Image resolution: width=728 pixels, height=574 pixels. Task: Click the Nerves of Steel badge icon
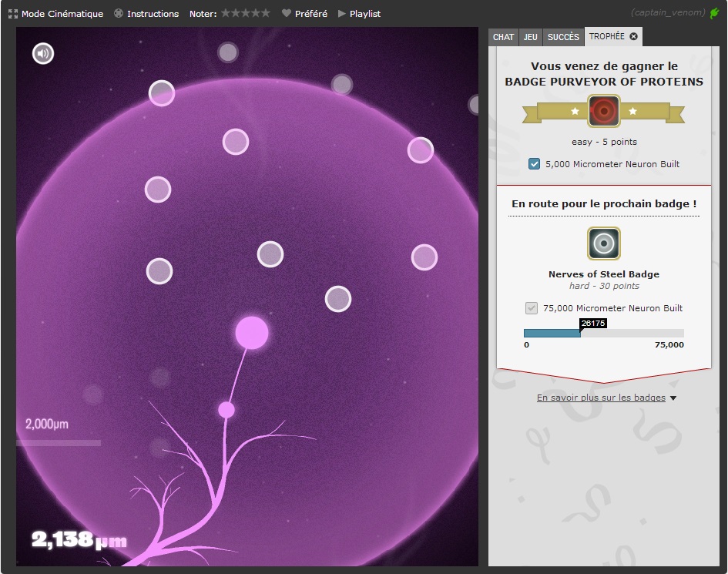[x=604, y=243]
